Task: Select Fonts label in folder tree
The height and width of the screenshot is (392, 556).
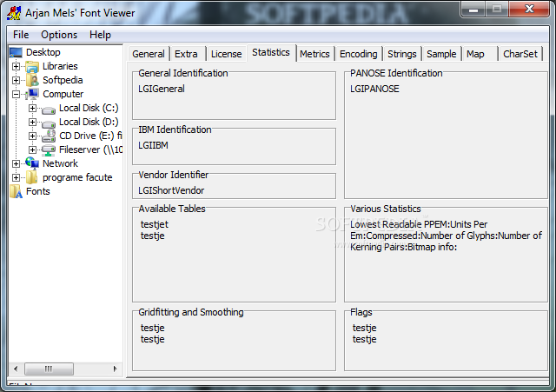Action: pos(38,191)
